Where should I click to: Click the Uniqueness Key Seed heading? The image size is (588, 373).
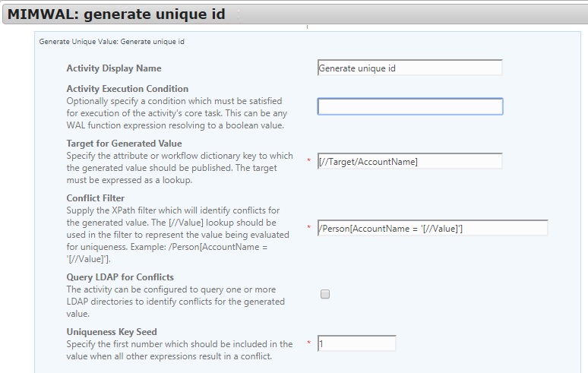(x=112, y=332)
